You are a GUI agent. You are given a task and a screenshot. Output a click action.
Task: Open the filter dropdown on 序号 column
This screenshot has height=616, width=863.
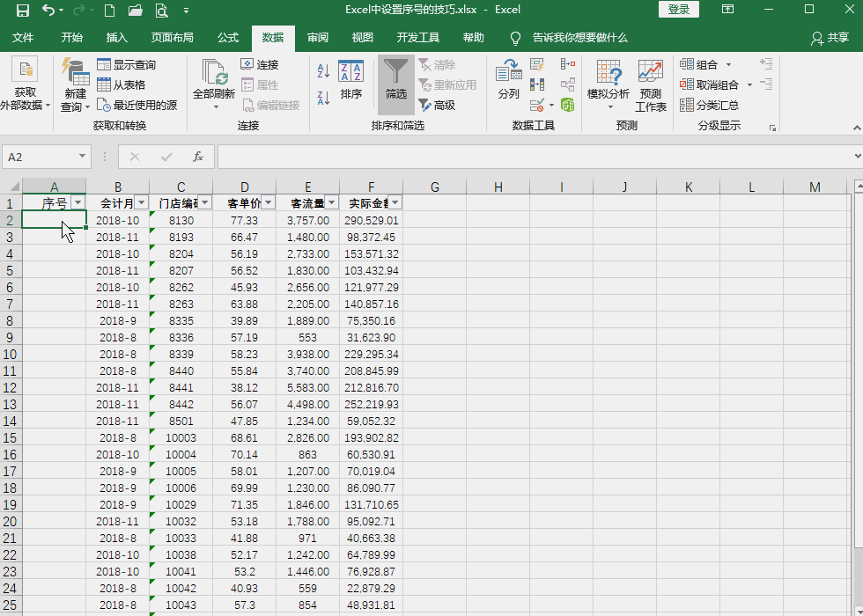click(x=77, y=202)
